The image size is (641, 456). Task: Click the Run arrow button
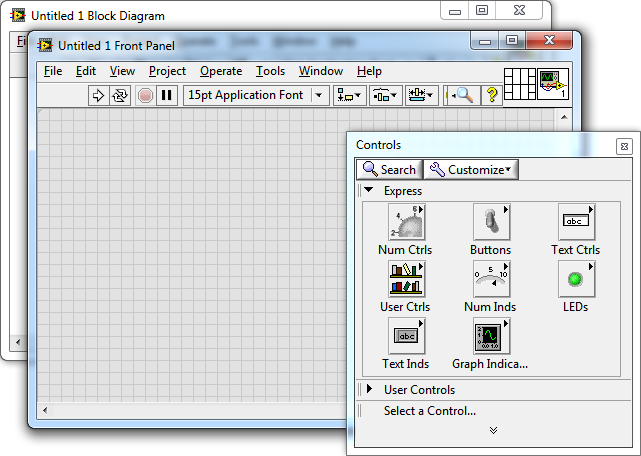pos(99,96)
